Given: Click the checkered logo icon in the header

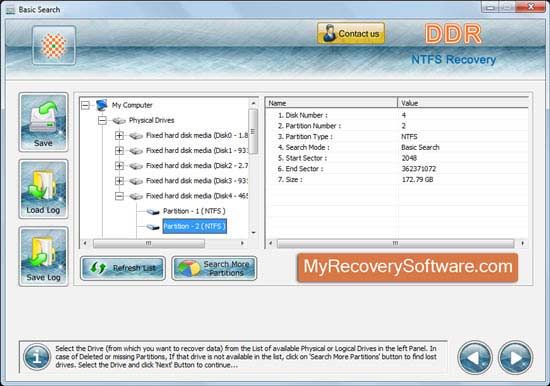Looking at the screenshot, I should [x=54, y=45].
